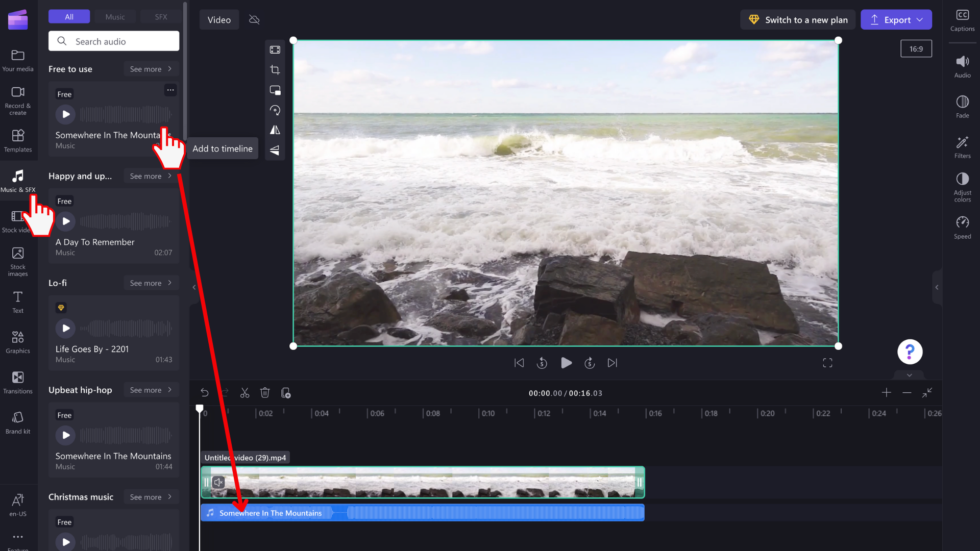Click the Delete trash icon
Image resolution: width=980 pixels, height=551 pixels.
[265, 393]
